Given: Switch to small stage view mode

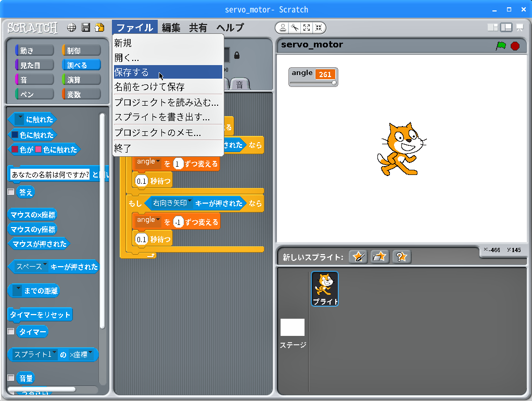Looking at the screenshot, I should [492, 28].
